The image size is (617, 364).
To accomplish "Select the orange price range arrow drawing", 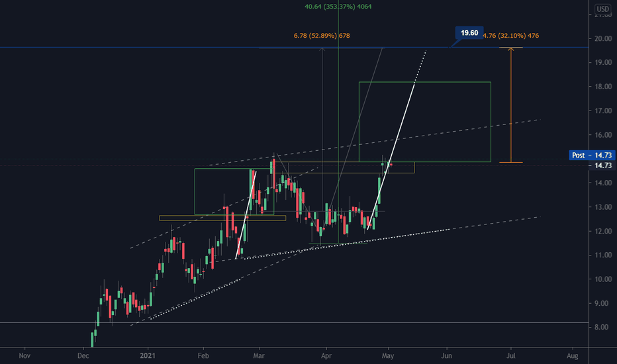I will coord(511,105).
